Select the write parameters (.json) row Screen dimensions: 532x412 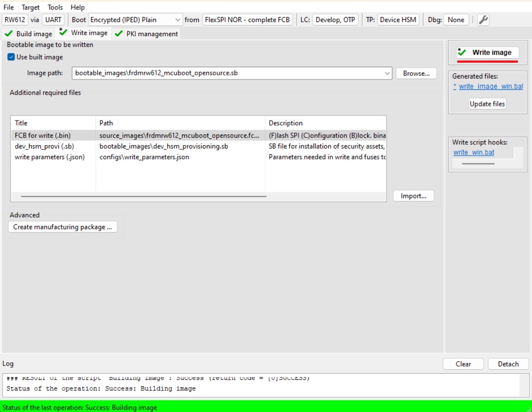point(198,157)
